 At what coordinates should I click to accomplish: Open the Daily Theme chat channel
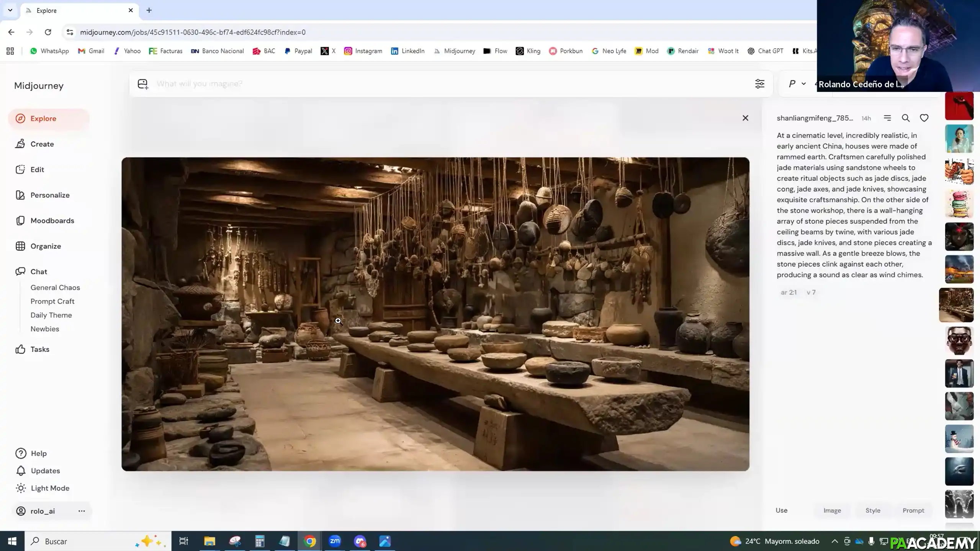(51, 315)
